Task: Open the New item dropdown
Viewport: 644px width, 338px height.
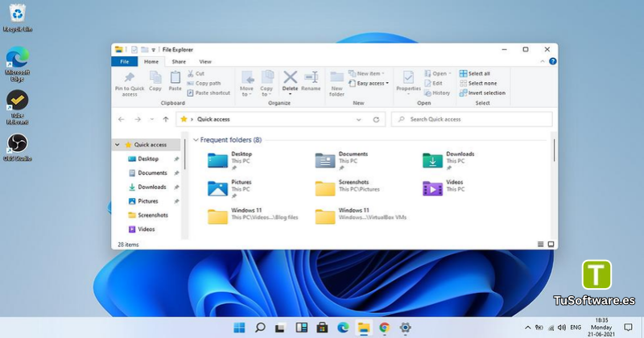Action: [366, 73]
